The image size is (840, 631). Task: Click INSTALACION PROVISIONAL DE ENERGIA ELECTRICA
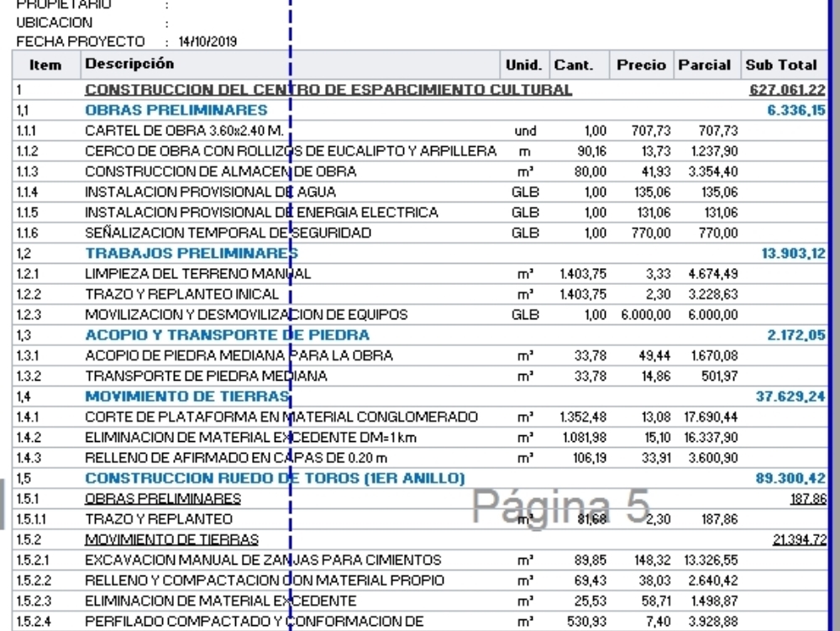click(261, 212)
